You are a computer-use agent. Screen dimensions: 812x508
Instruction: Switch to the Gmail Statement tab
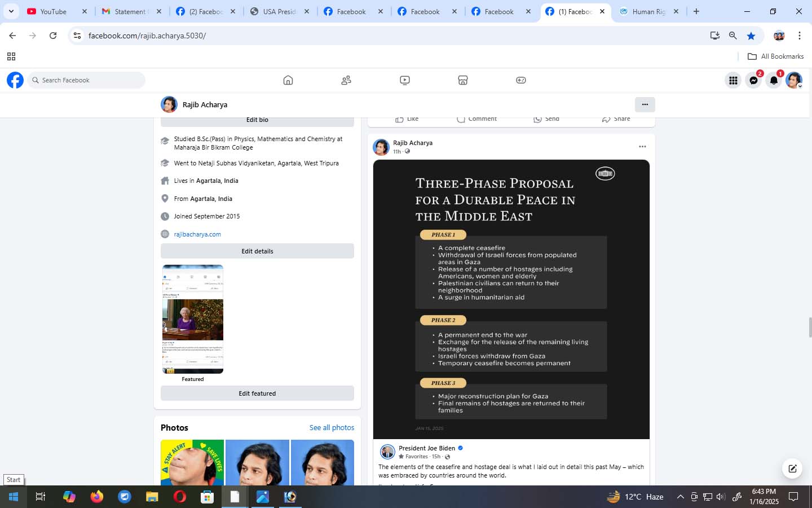pyautogui.click(x=130, y=11)
